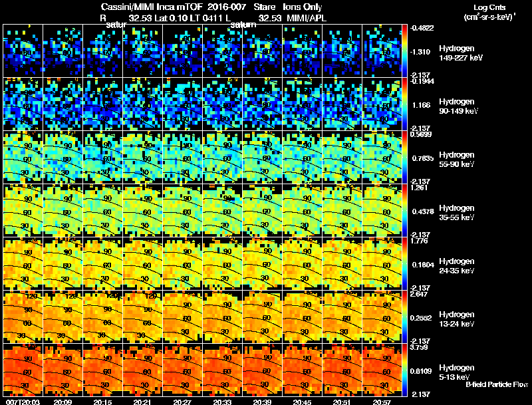This screenshot has width=532, height=405.
Task: Click the Cassini/MIMI Inca mTOF title
Action: point(152,7)
